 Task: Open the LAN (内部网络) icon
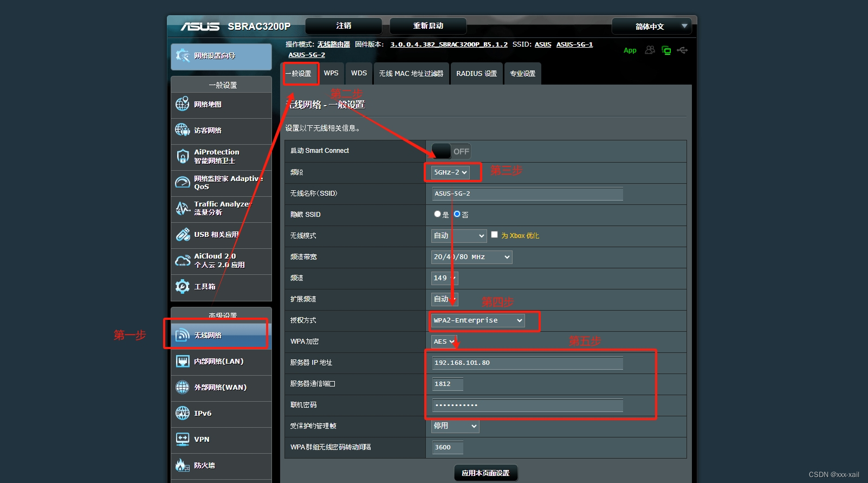click(x=183, y=361)
